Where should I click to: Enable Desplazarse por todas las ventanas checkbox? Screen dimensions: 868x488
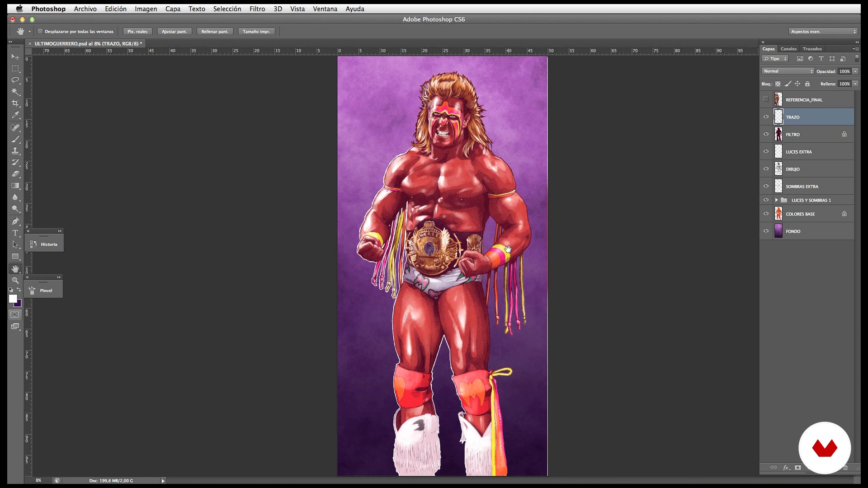(x=40, y=31)
